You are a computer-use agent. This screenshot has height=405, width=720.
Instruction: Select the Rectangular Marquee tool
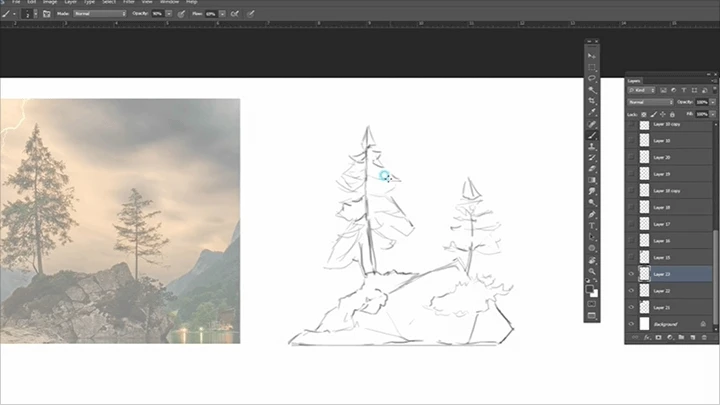pos(592,67)
